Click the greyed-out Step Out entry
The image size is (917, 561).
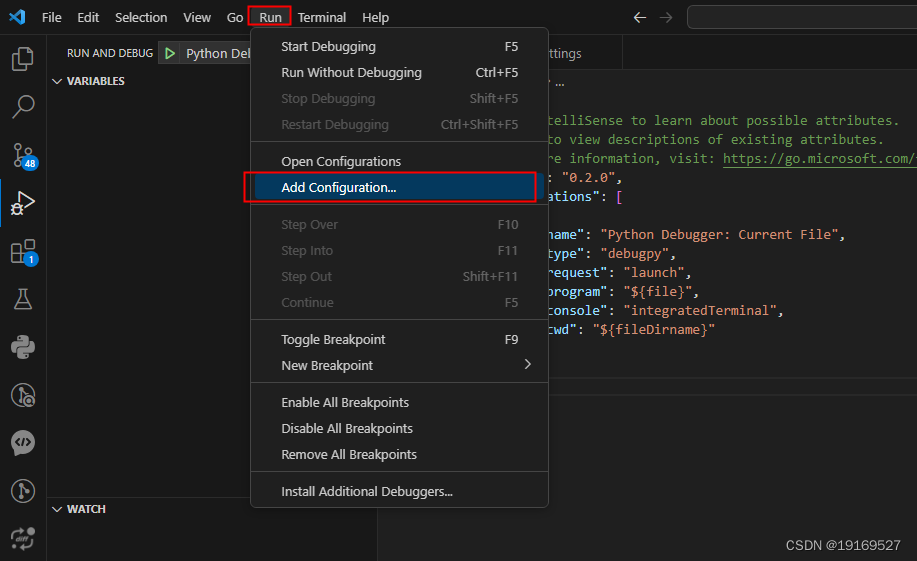pyautogui.click(x=399, y=276)
